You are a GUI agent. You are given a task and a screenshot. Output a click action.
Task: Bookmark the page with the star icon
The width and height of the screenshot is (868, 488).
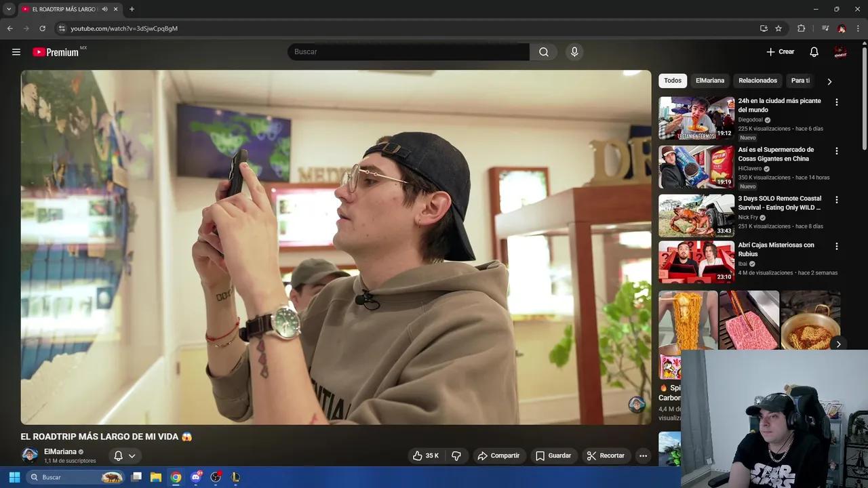point(778,28)
